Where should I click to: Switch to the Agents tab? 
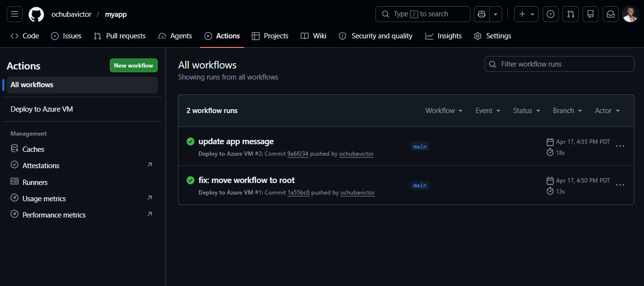pos(175,36)
